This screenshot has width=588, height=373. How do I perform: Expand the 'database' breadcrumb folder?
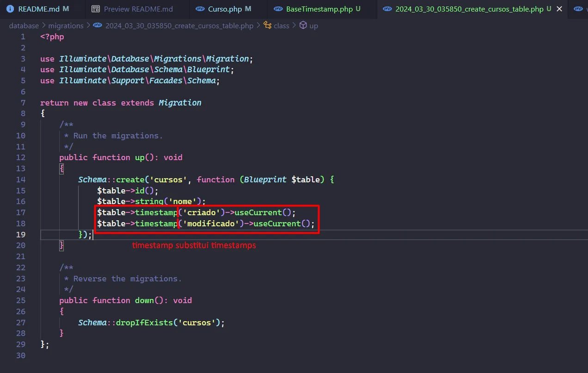pos(24,26)
